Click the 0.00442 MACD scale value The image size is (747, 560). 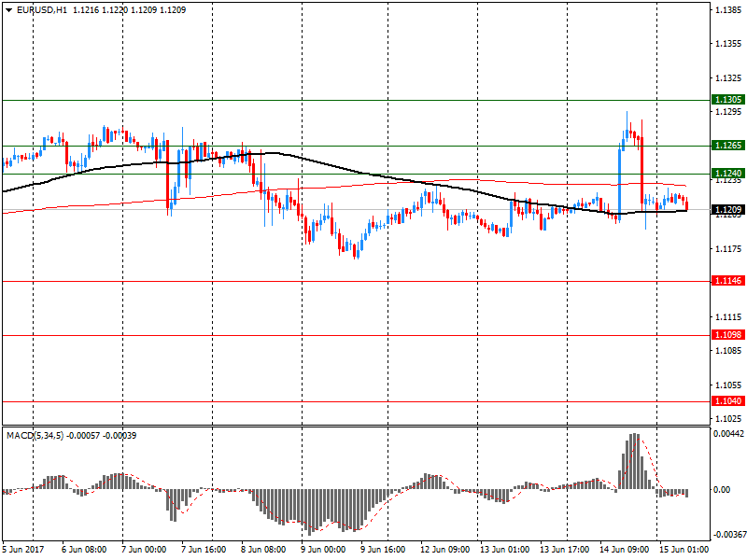tap(728, 434)
